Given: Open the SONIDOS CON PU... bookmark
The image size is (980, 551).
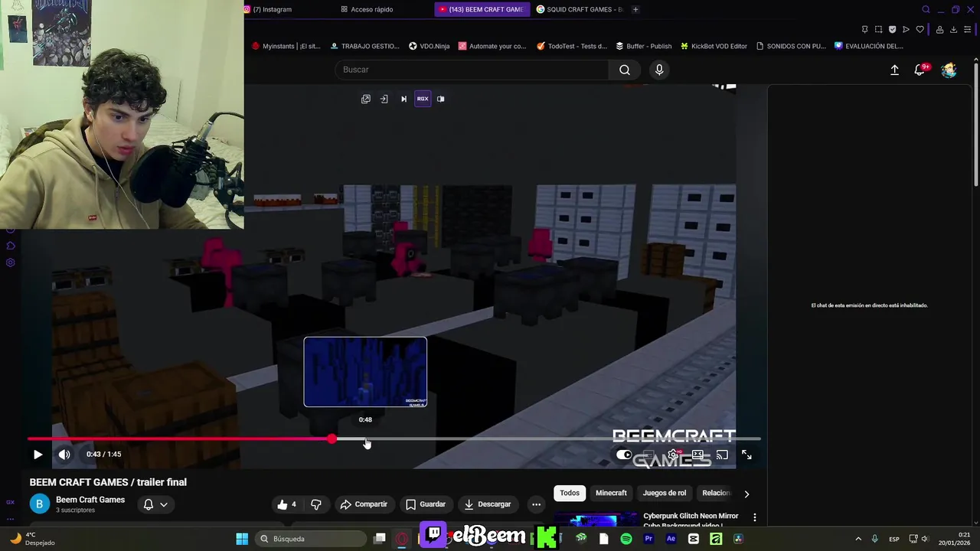Looking at the screenshot, I should click(x=791, y=46).
